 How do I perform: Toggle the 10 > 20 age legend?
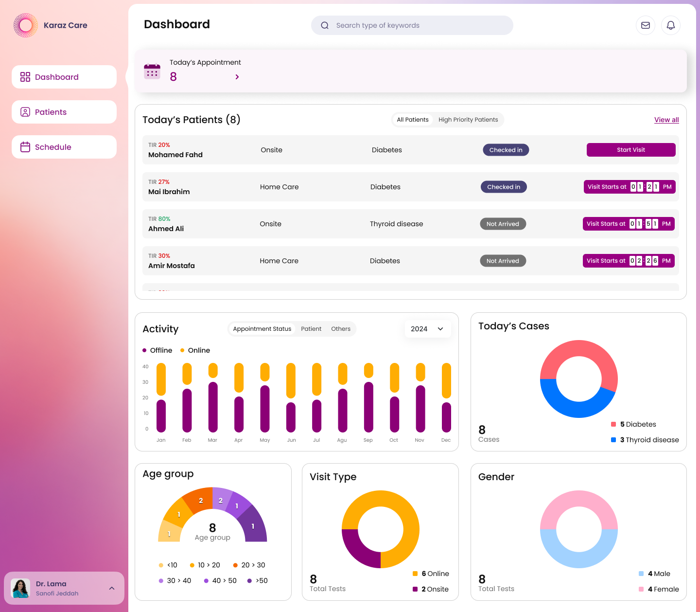point(205,565)
